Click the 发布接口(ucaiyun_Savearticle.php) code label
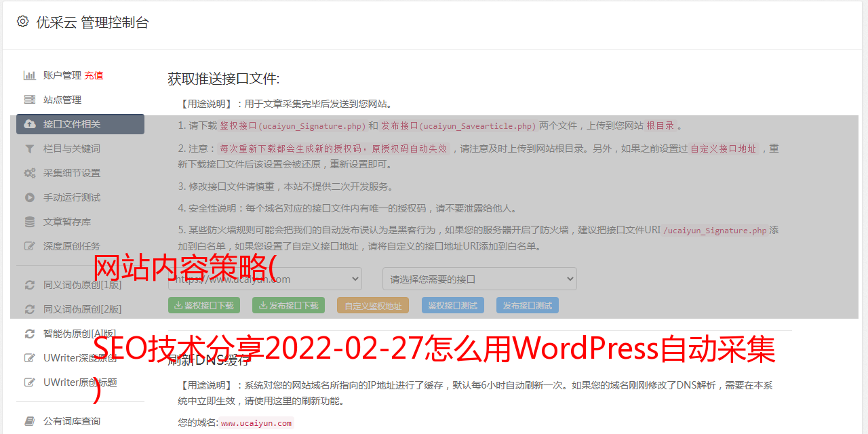 pos(458,125)
